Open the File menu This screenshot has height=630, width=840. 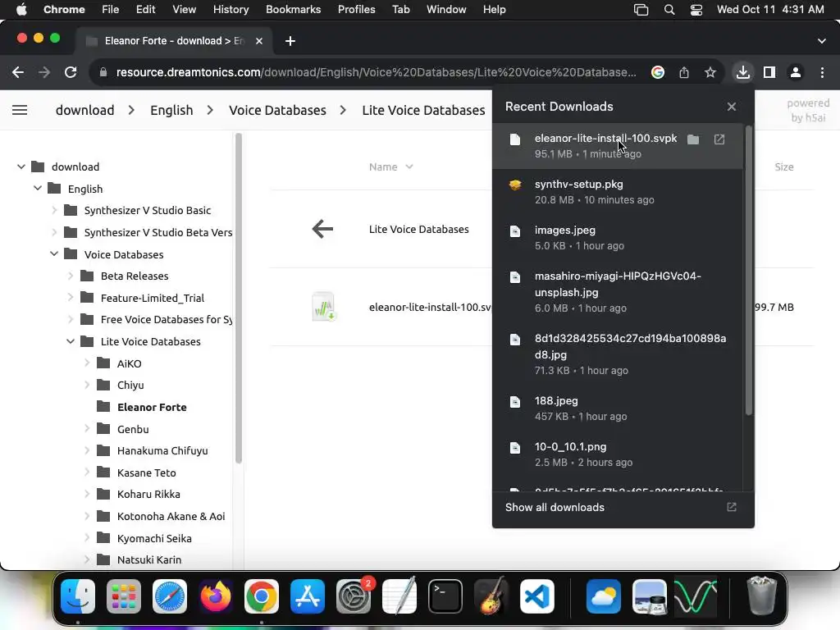pyautogui.click(x=111, y=9)
